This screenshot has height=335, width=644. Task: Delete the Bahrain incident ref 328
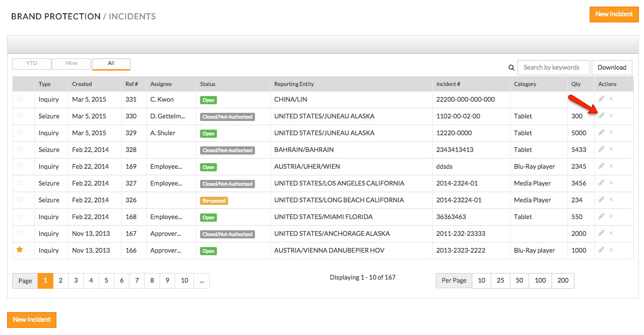pyautogui.click(x=611, y=149)
